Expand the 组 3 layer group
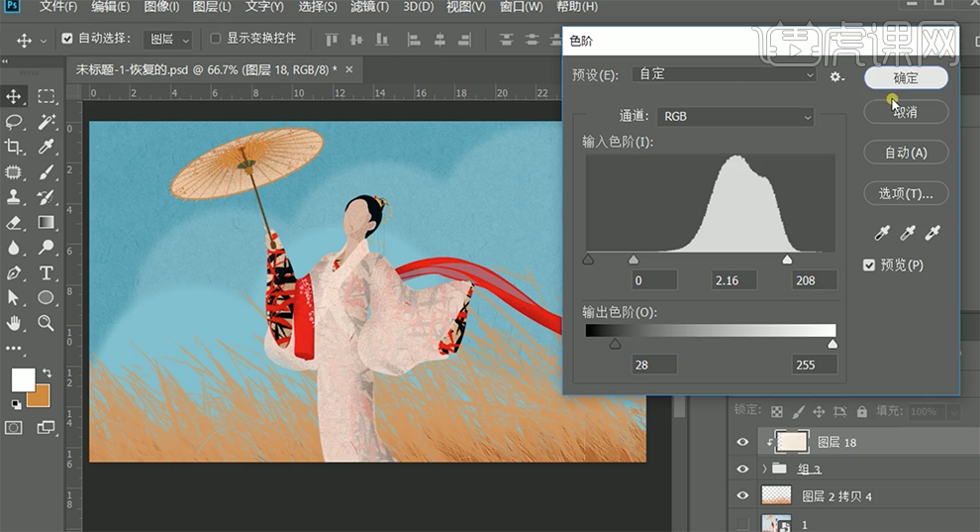The width and height of the screenshot is (980, 532). 764,469
